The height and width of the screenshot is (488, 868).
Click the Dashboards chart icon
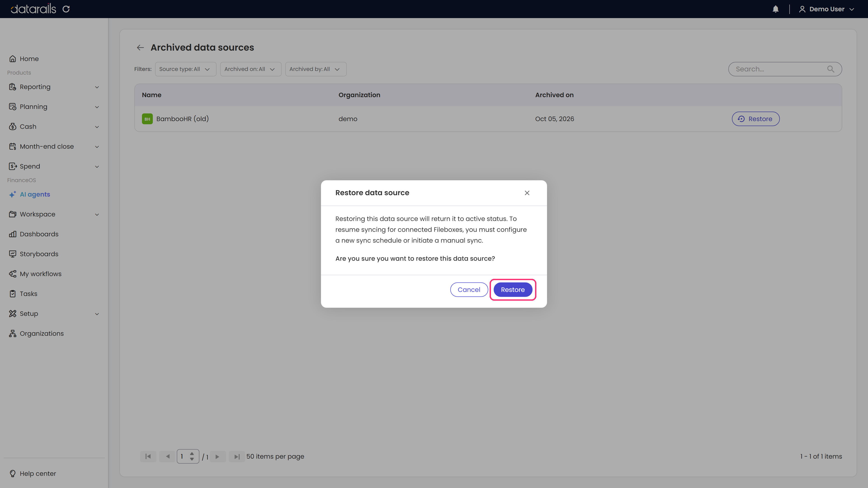point(12,234)
